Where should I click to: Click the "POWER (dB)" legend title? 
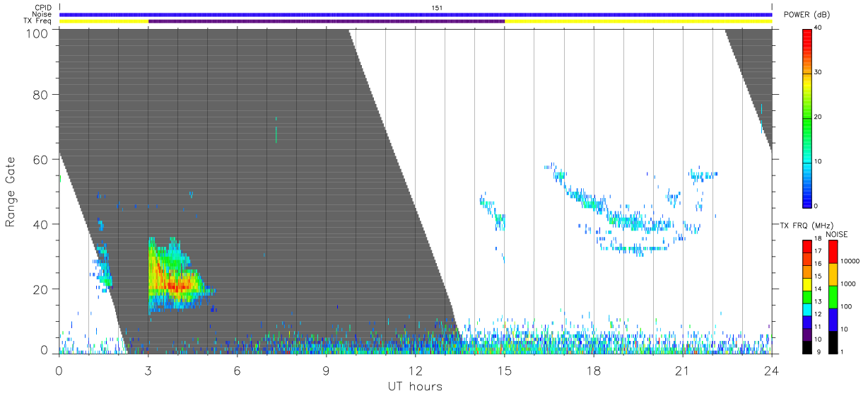pyautogui.click(x=807, y=15)
